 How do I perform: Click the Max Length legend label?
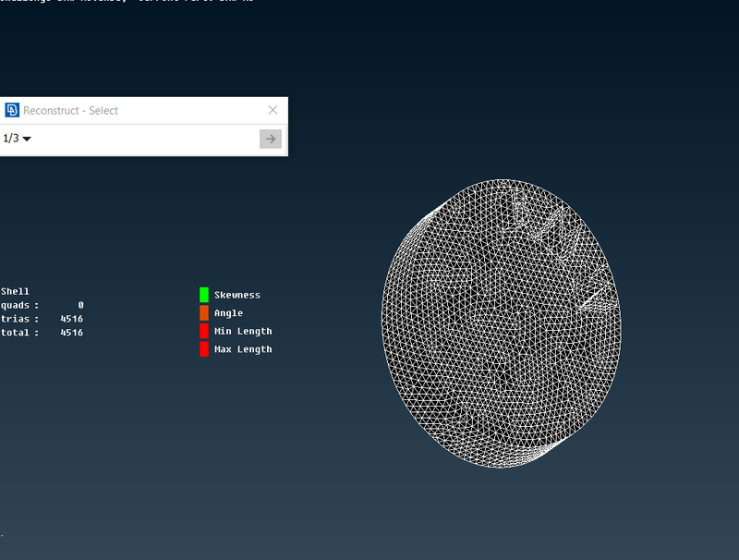tap(243, 349)
